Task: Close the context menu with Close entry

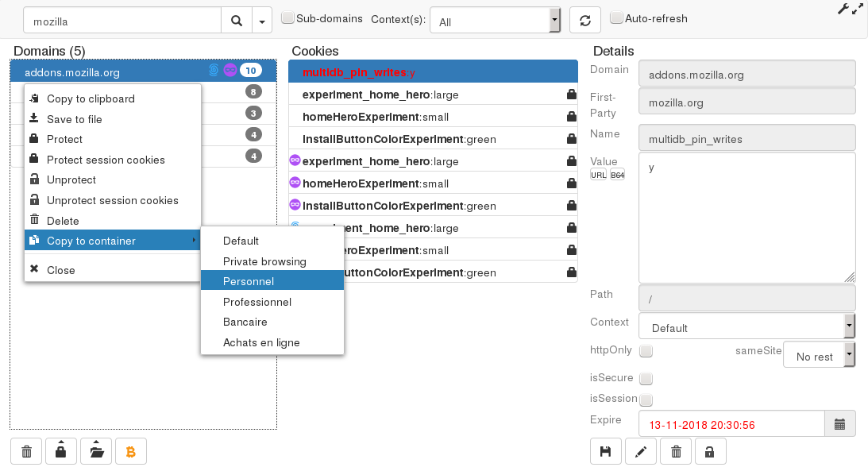Action: [x=113, y=270]
